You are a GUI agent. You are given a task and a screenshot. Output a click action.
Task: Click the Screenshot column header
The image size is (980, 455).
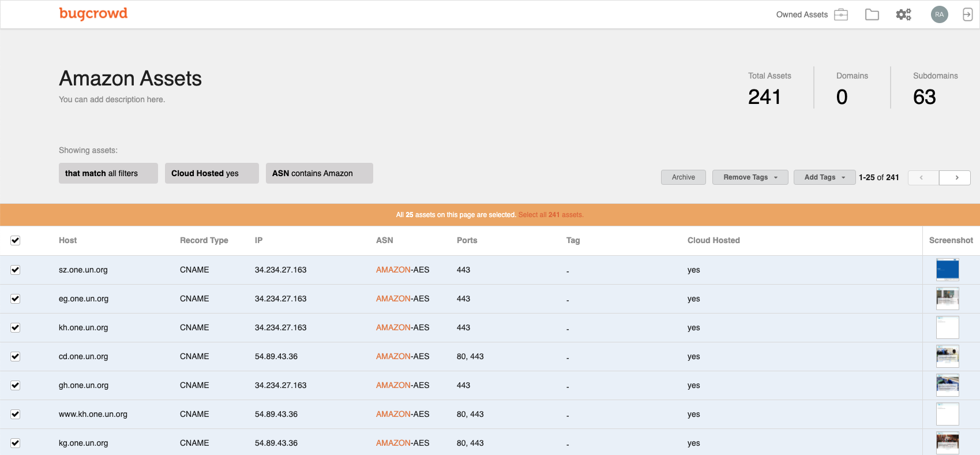click(951, 240)
